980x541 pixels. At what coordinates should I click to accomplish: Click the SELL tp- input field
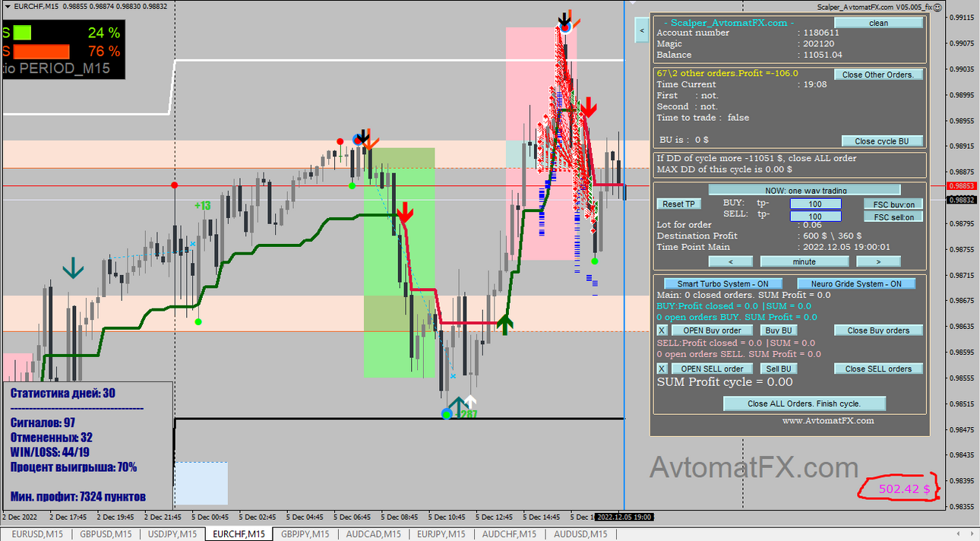tap(815, 217)
